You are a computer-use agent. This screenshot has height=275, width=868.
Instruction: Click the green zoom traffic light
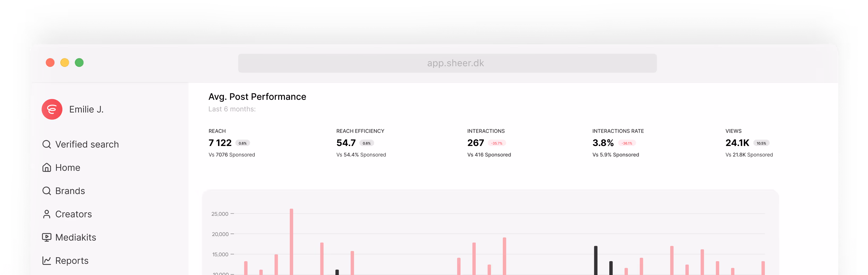coord(79,62)
